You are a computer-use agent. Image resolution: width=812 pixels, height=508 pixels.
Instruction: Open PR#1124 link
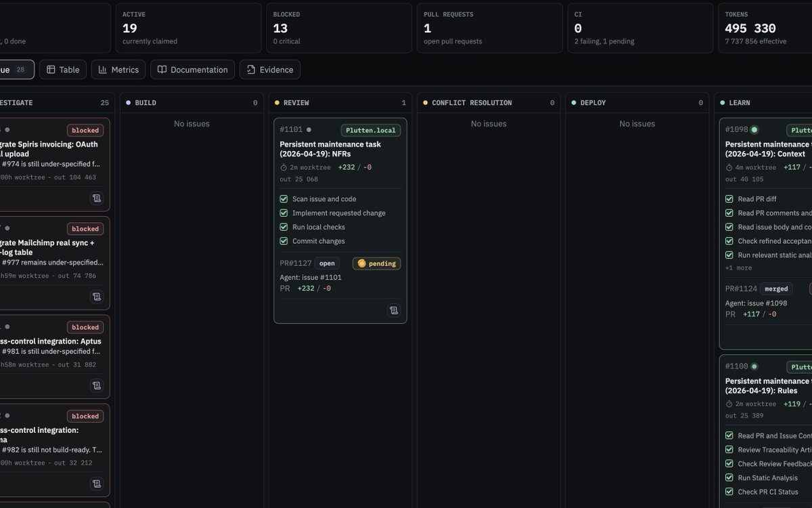pos(741,289)
